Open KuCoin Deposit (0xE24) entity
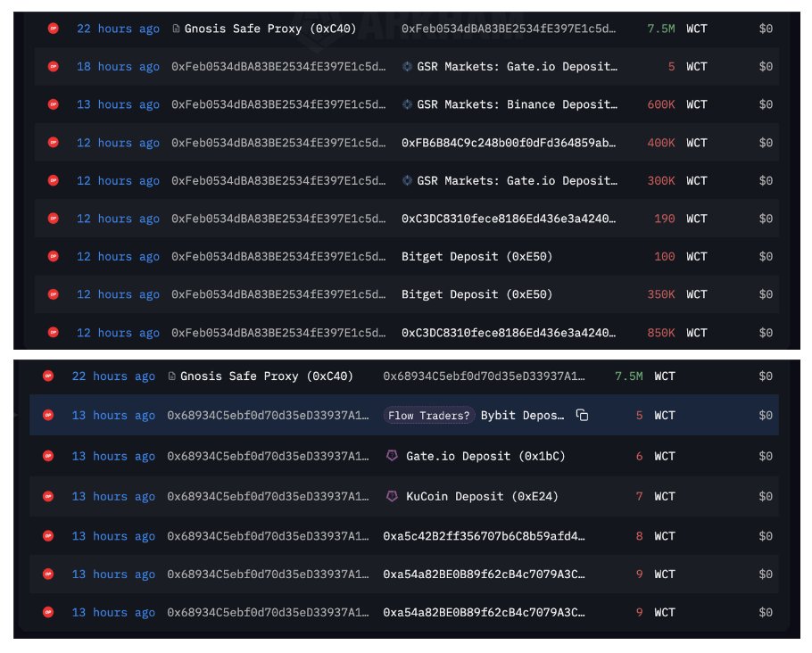 (x=482, y=496)
